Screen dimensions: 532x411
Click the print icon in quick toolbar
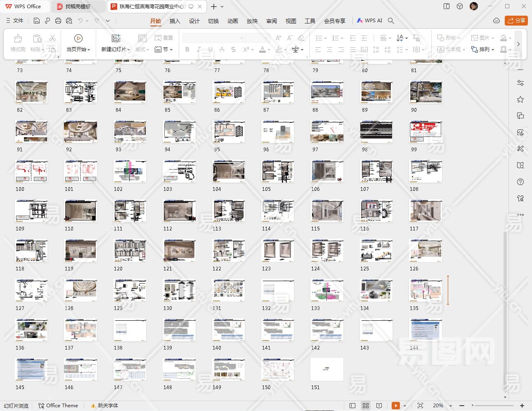[x=58, y=21]
